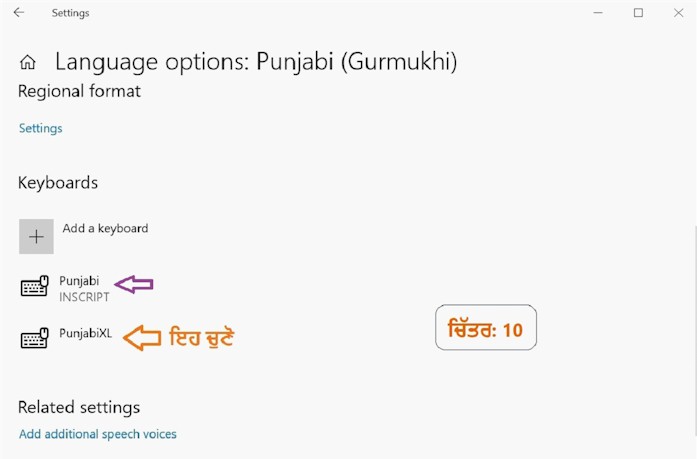Close the Settings window

tap(678, 13)
